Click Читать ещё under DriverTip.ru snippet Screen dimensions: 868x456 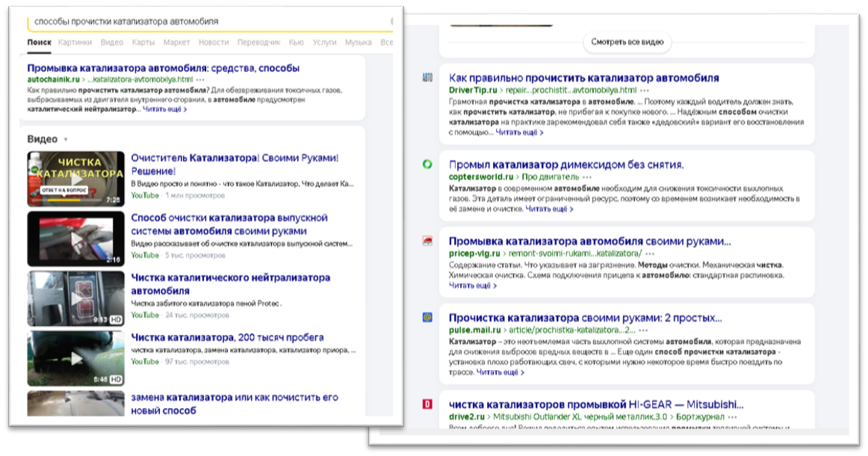coord(519,132)
